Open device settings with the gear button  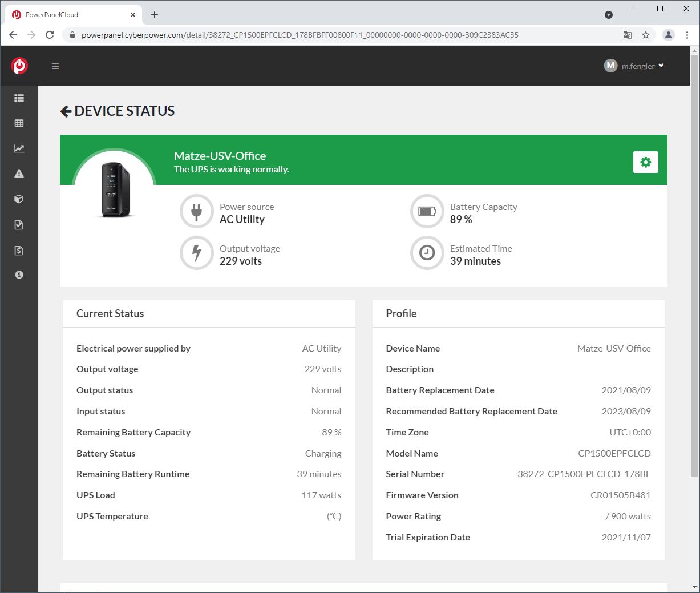[646, 162]
